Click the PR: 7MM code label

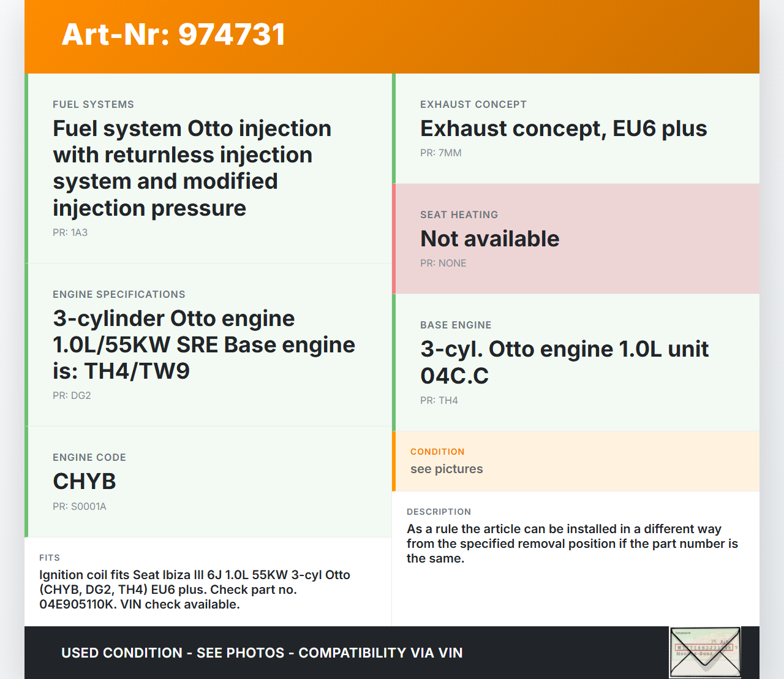[441, 153]
